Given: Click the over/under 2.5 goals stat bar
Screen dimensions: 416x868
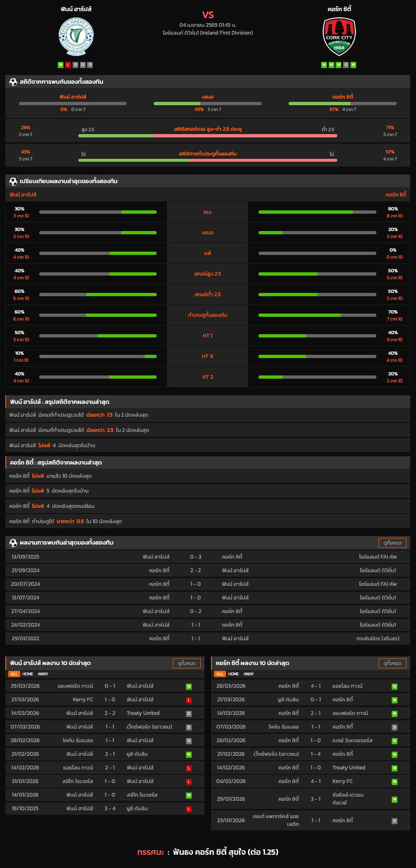Looking at the screenshot, I should click(x=208, y=135).
